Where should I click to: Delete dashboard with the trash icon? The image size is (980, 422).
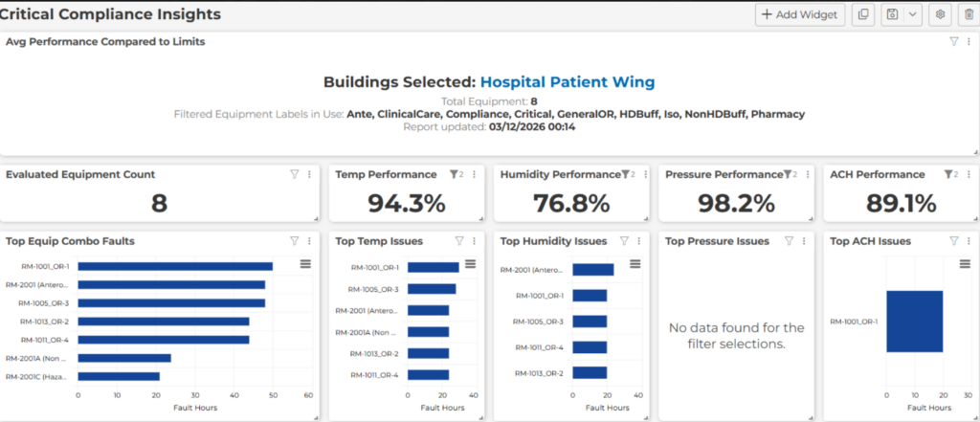click(968, 14)
